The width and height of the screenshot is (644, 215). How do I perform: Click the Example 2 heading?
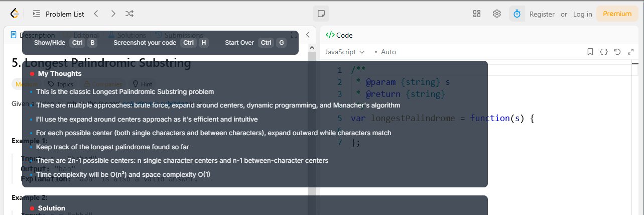[x=30, y=197]
